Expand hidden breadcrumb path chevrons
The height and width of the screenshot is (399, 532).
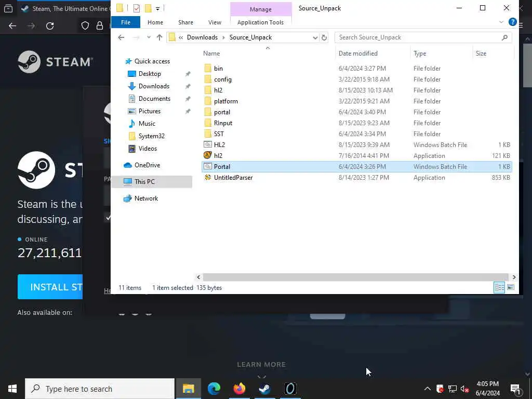coord(181,37)
